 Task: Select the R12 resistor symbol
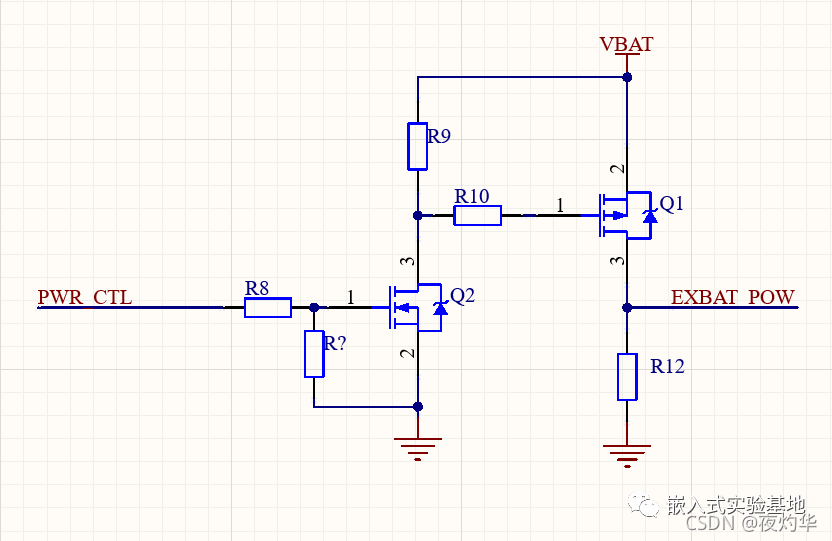point(627,377)
